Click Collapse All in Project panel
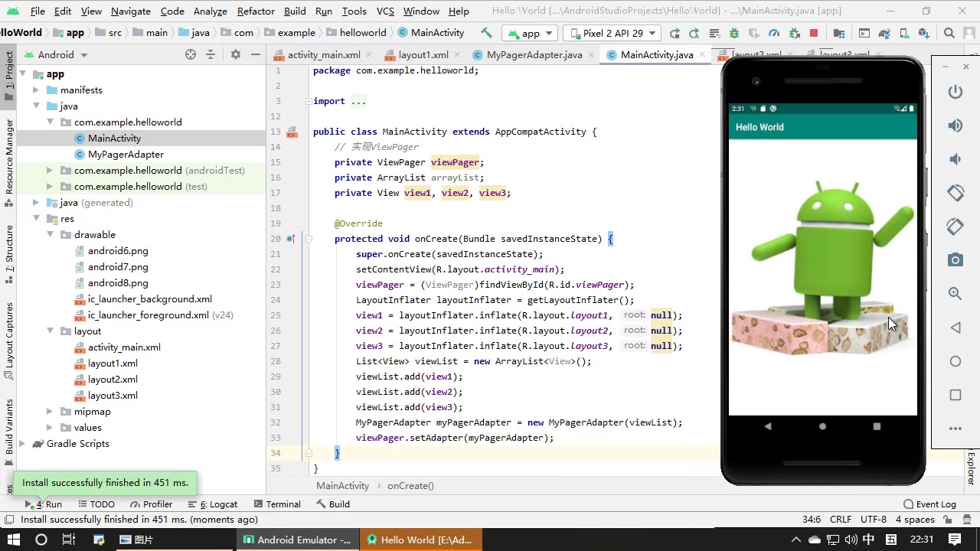Viewport: 980px width, 551px height. tap(211, 54)
